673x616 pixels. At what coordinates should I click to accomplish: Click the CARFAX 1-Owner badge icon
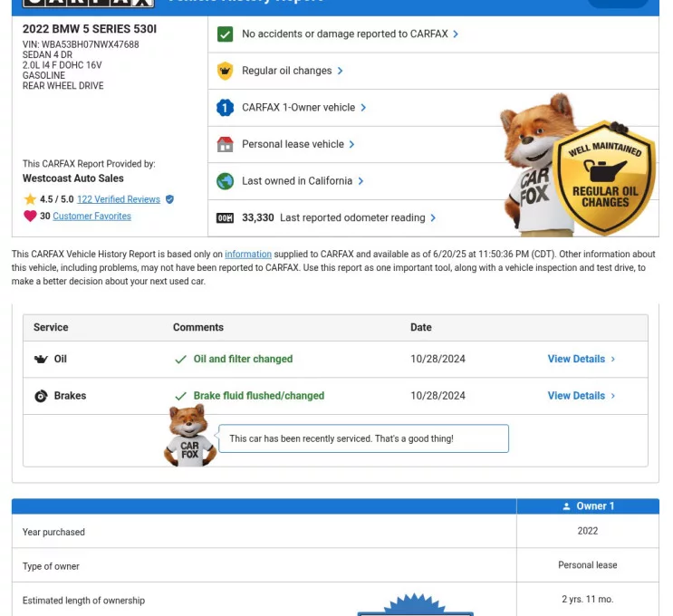tap(225, 108)
